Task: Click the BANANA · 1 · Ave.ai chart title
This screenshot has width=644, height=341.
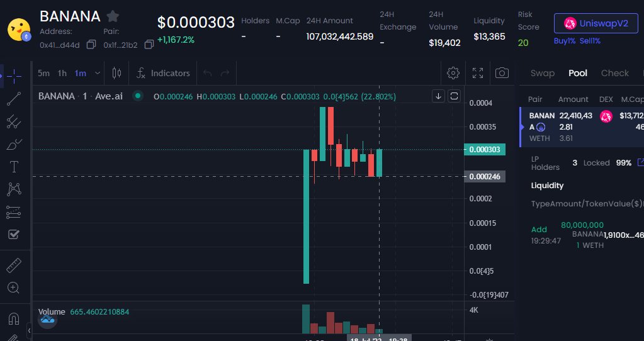Action: coord(81,96)
